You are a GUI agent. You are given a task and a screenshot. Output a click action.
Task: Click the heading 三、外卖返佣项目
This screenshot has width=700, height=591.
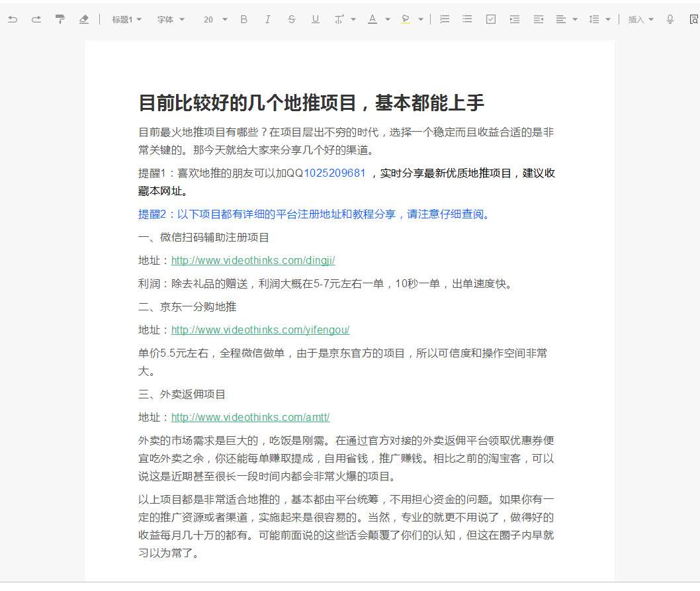(x=182, y=394)
